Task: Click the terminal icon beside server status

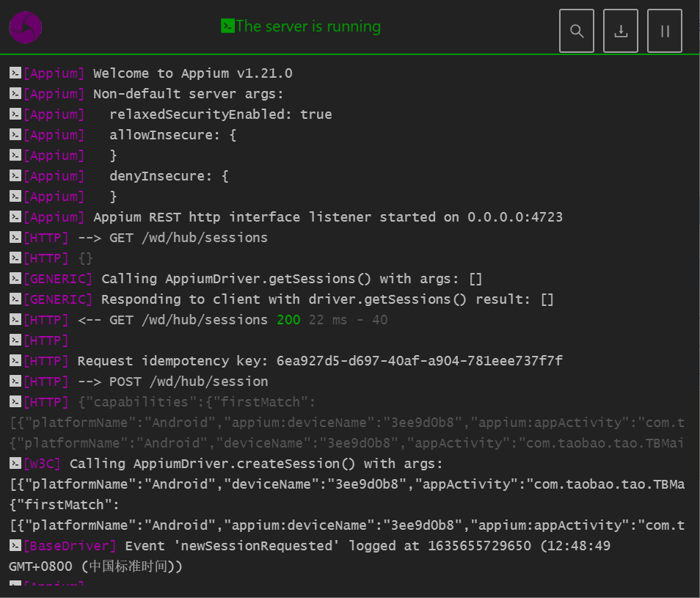Action: pyautogui.click(x=227, y=26)
